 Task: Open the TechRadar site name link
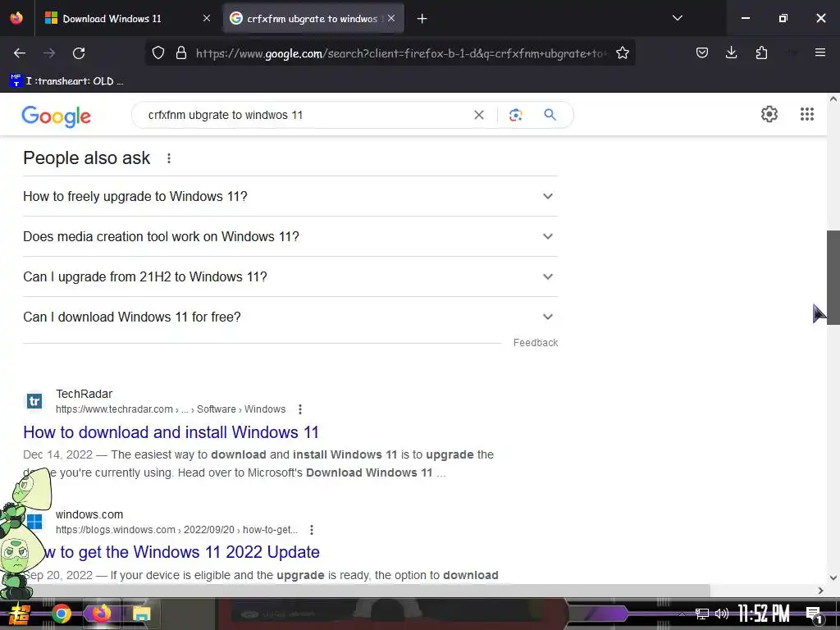click(84, 394)
